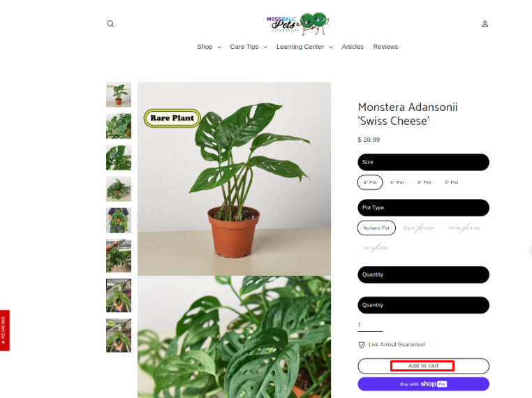Open the account user icon
This screenshot has height=398, width=532.
pyautogui.click(x=485, y=24)
